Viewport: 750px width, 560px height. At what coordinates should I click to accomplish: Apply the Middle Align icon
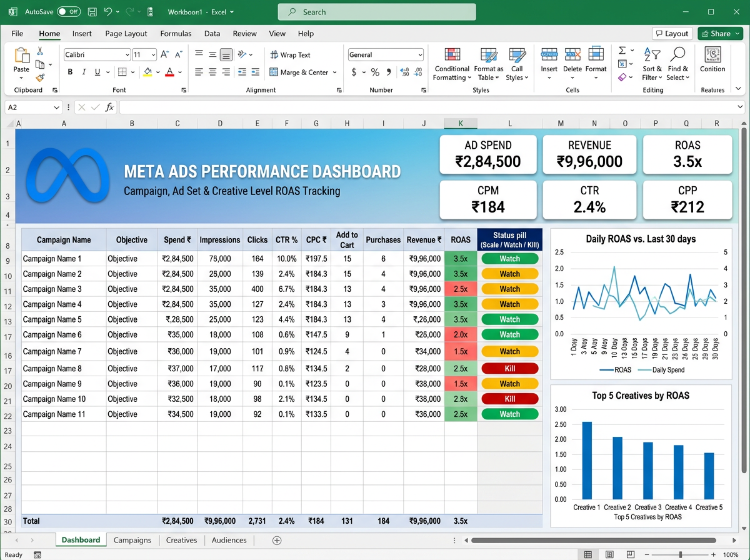[x=212, y=54]
